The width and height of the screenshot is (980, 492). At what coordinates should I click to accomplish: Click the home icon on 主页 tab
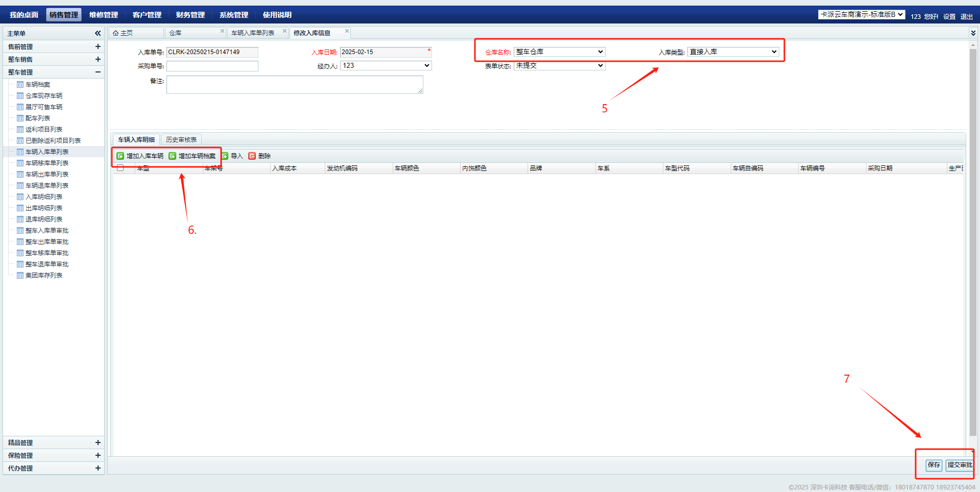[116, 33]
